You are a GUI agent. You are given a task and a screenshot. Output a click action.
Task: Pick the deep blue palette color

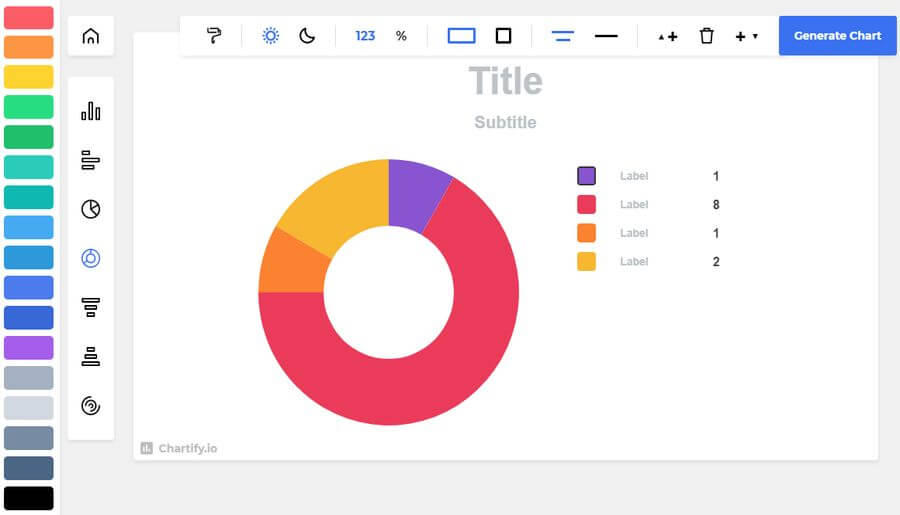[29, 317]
